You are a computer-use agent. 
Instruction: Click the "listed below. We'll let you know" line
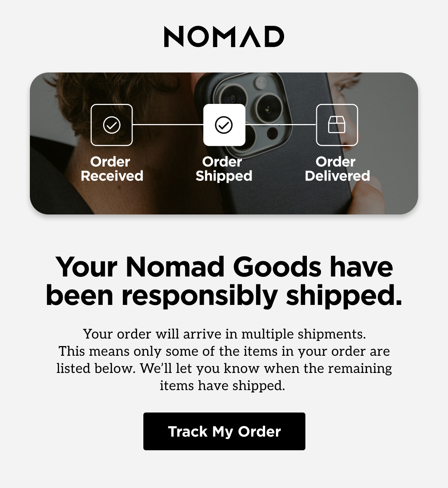[224, 368]
